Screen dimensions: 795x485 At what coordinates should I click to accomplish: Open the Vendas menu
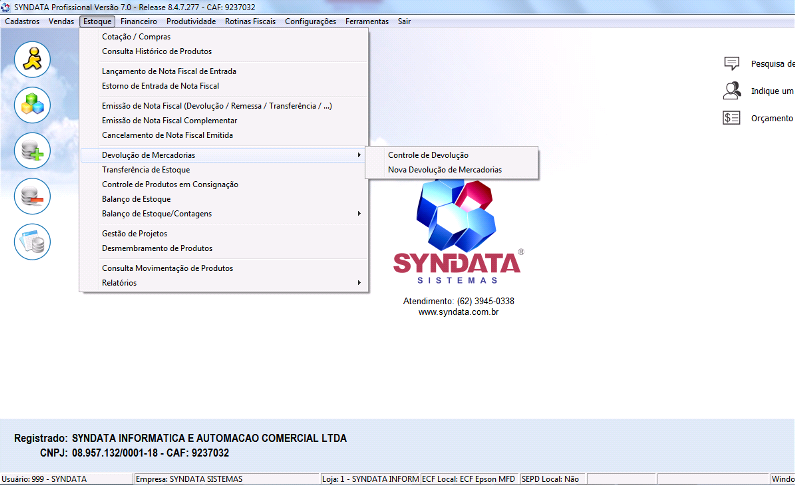point(61,21)
